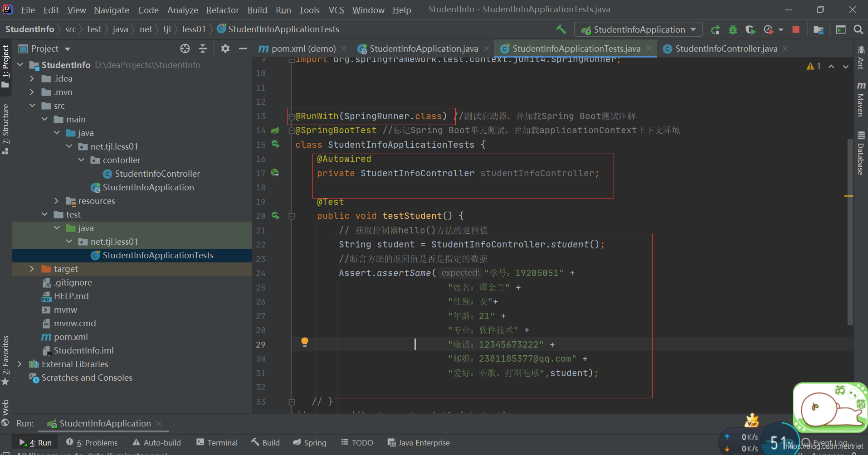Image resolution: width=868 pixels, height=455 pixels.
Task: Fold the testStudent method on line 20
Action: pos(292,216)
